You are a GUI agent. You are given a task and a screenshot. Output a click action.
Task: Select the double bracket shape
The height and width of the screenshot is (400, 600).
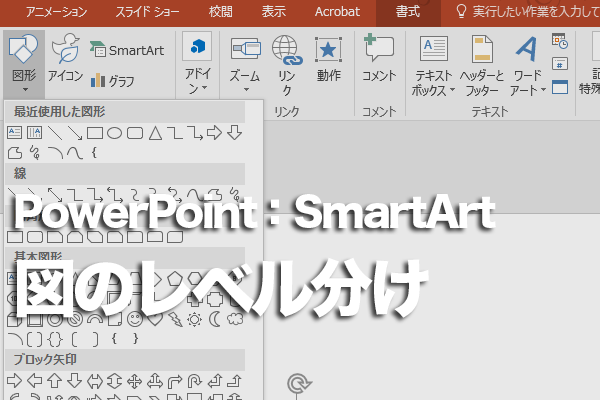(x=35, y=339)
